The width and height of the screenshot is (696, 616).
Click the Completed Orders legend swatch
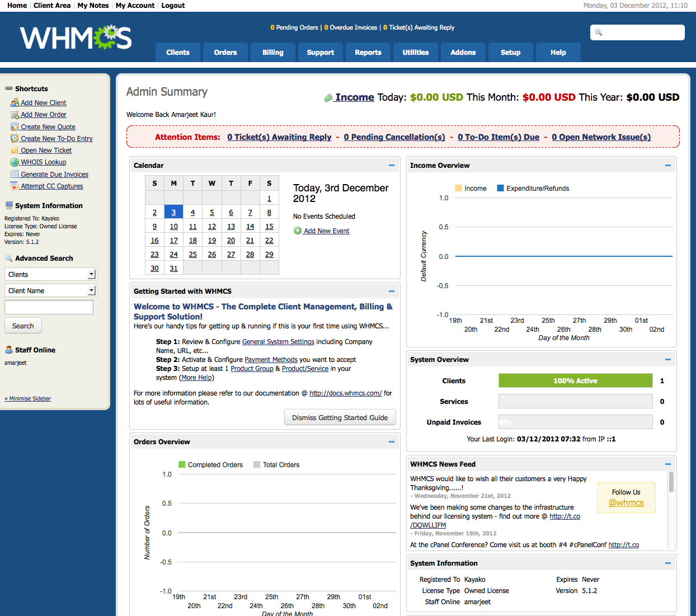(x=182, y=464)
